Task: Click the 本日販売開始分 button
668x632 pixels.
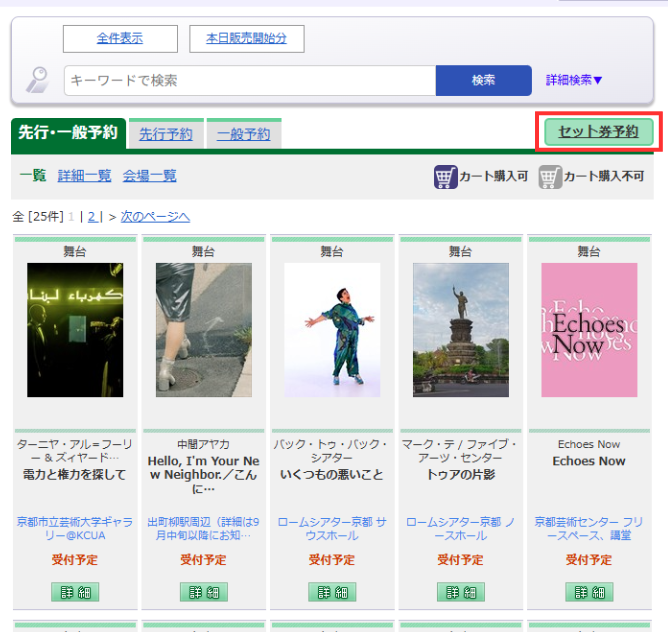Action: pos(246,38)
